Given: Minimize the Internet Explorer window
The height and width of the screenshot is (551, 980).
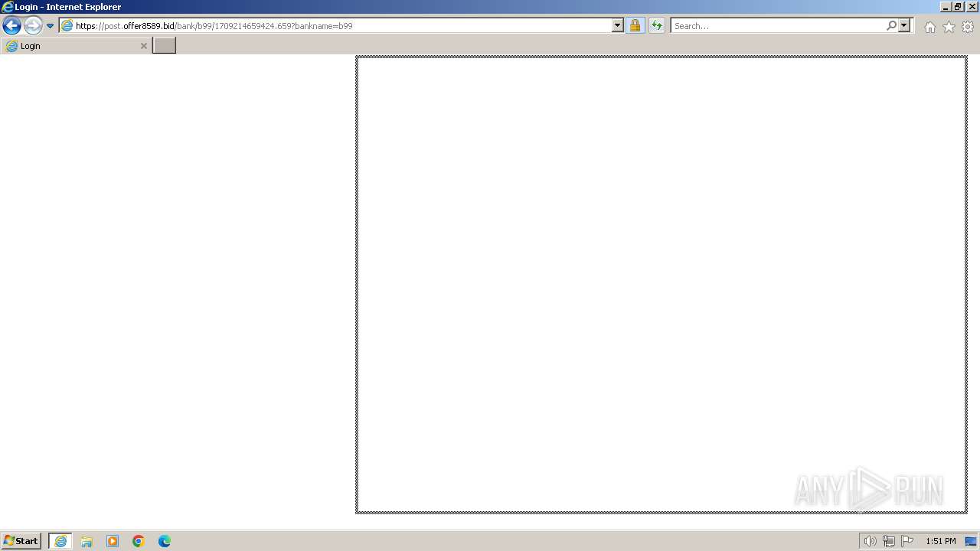Looking at the screenshot, I should pos(946,7).
